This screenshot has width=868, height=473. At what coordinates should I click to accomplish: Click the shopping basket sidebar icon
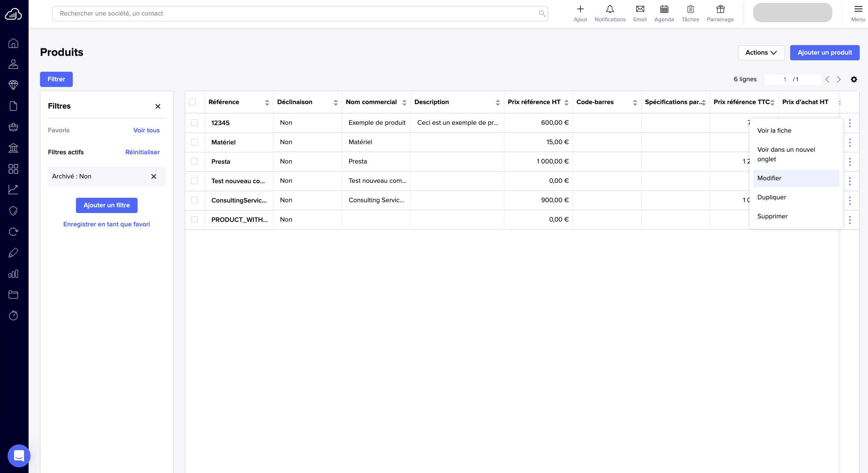coord(13,127)
